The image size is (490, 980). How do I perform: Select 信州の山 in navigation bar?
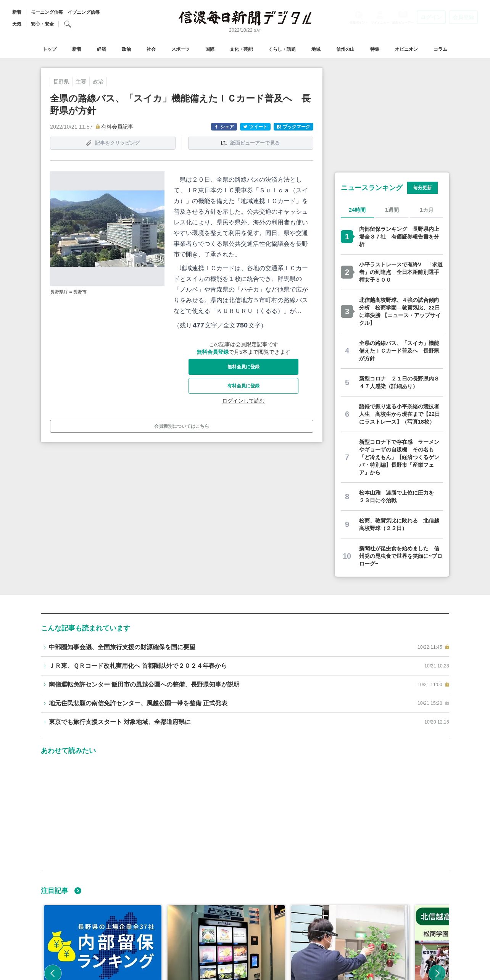(345, 49)
